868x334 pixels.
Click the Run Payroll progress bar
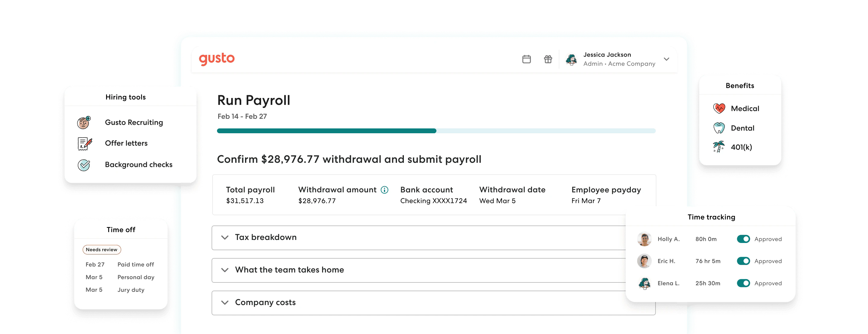coord(436,131)
